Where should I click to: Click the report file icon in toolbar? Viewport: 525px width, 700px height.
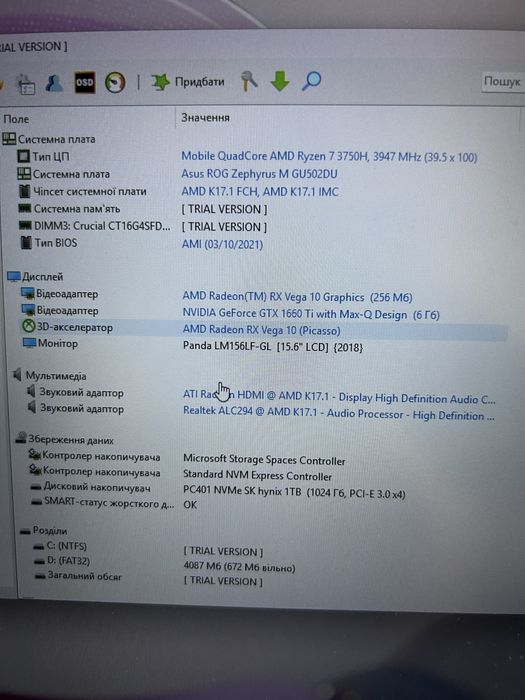tap(25, 84)
